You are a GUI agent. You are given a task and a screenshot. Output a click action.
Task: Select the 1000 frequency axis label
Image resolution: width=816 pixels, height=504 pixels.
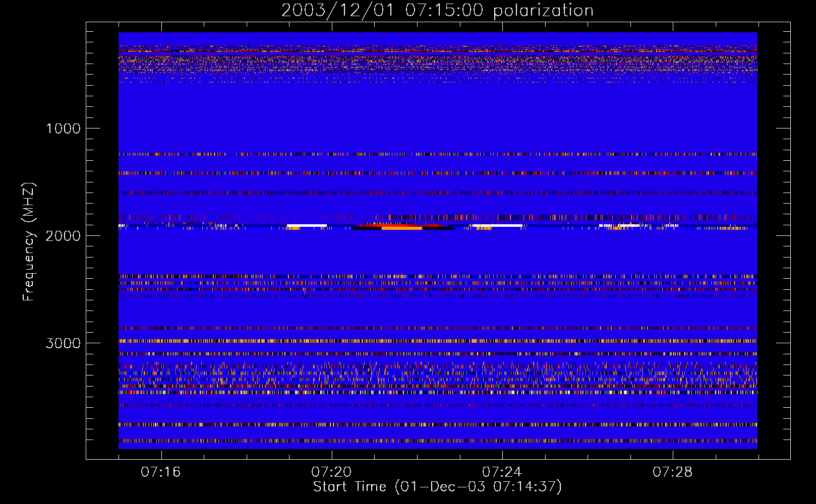63,129
